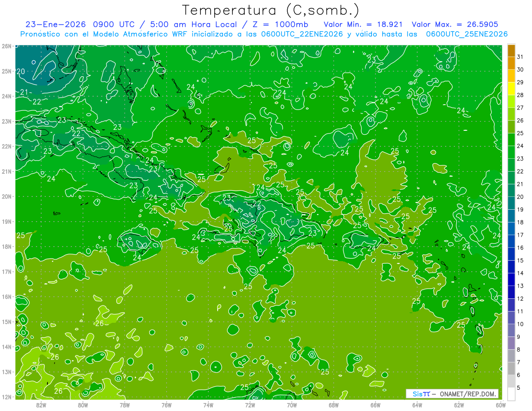Click the legend value 31
Viewport: 532px width, 411px height.
pyautogui.click(x=520, y=57)
